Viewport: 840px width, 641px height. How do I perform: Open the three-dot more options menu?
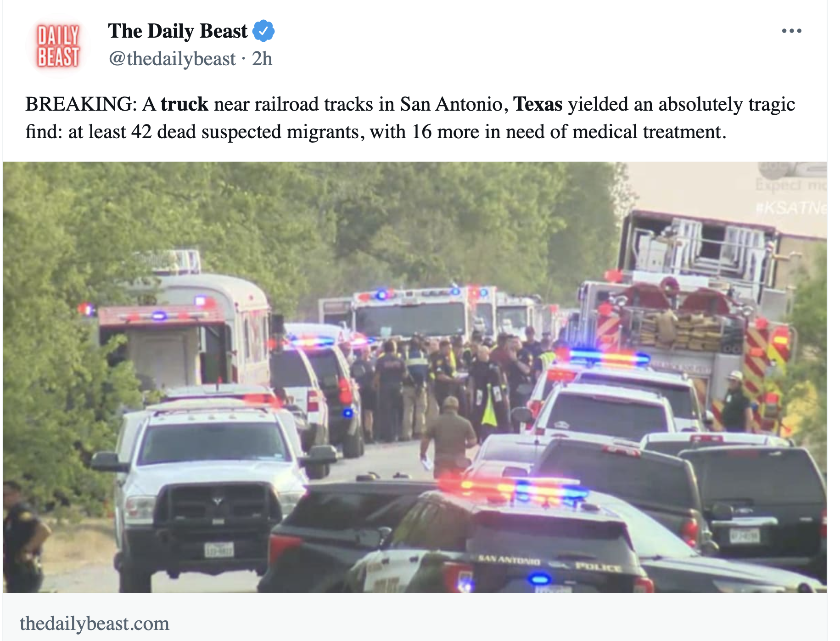click(791, 31)
